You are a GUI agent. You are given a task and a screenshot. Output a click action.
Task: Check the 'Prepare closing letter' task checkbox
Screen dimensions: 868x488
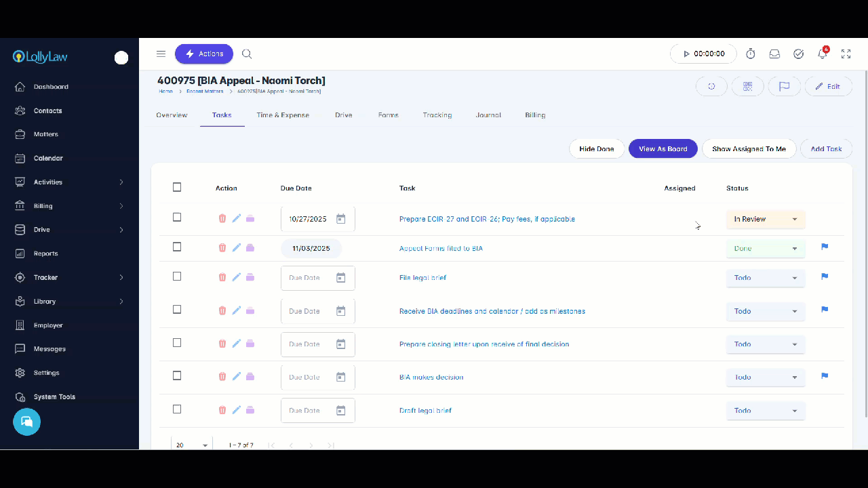177,343
